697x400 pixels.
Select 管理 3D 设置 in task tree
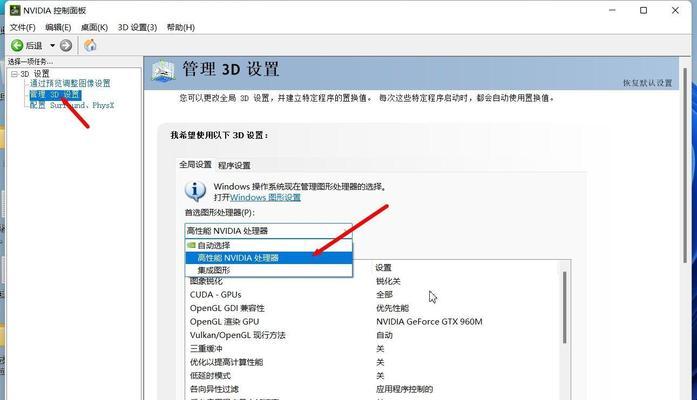pyautogui.click(x=55, y=95)
